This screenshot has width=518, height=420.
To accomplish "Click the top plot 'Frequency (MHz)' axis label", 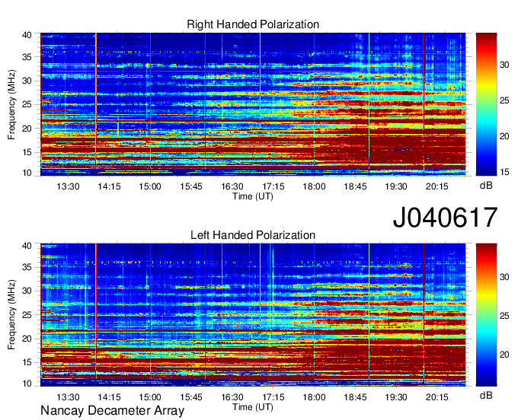I will point(11,104).
